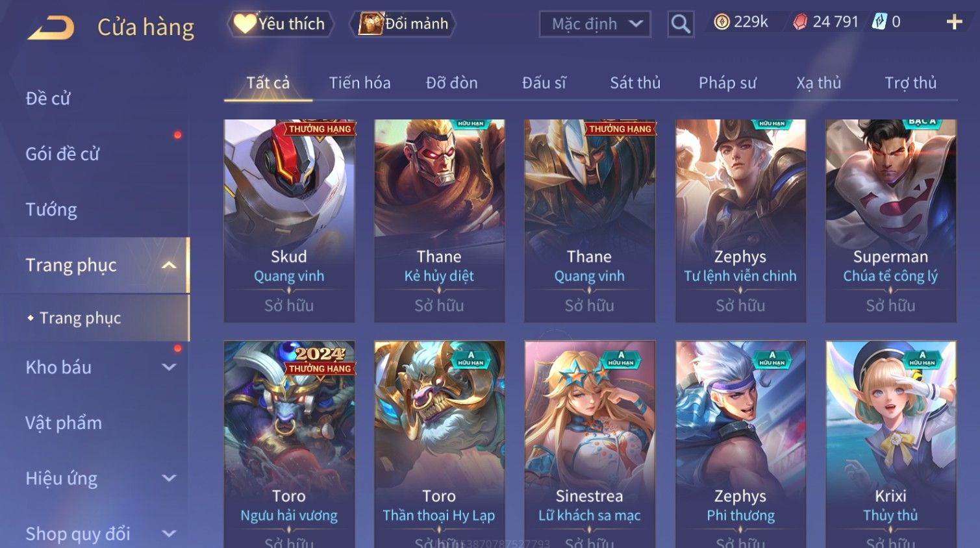Click the Đổi mảnh chest icon
The height and width of the screenshot is (548, 980).
pyautogui.click(x=370, y=24)
